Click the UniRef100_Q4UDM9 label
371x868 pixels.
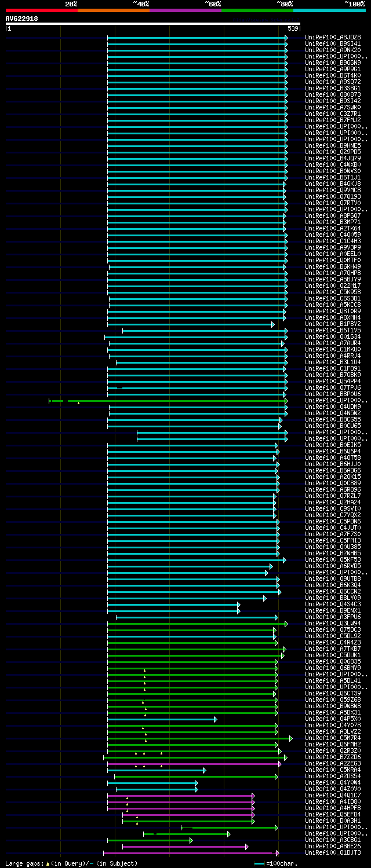coord(334,406)
